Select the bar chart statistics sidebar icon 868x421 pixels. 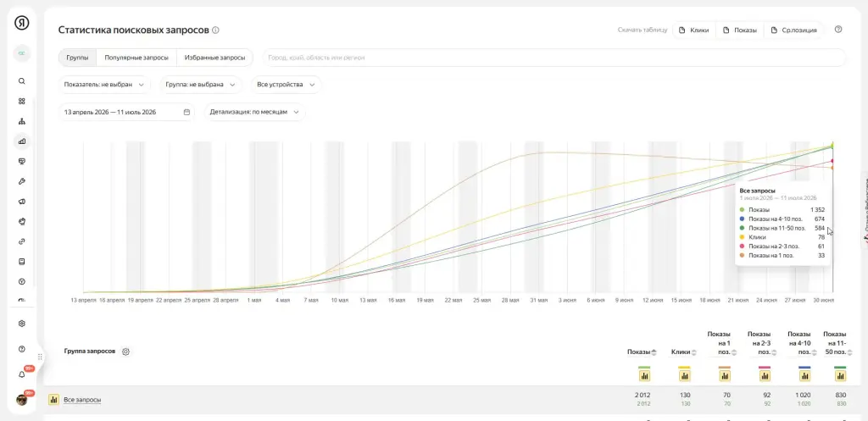tap(21, 141)
